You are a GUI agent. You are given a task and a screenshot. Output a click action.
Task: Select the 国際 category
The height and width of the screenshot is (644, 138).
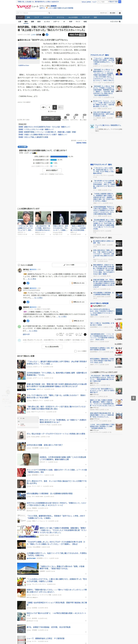32,21
